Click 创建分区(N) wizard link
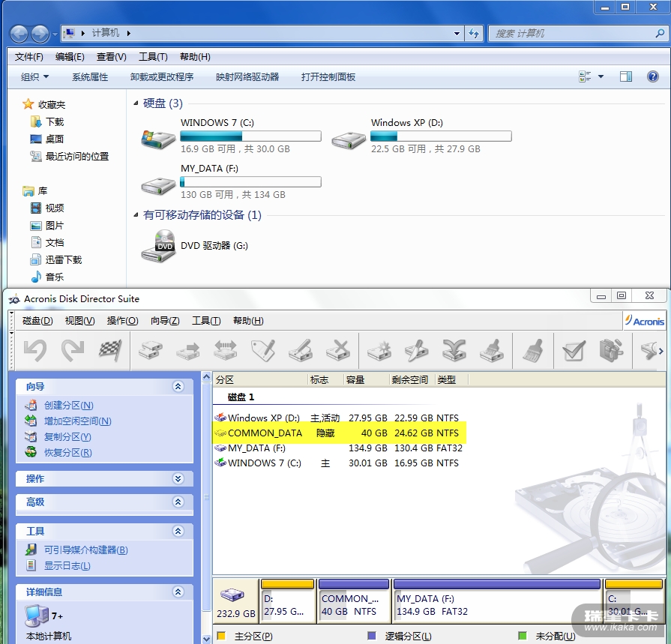This screenshot has height=644, width=671. pos(68,406)
